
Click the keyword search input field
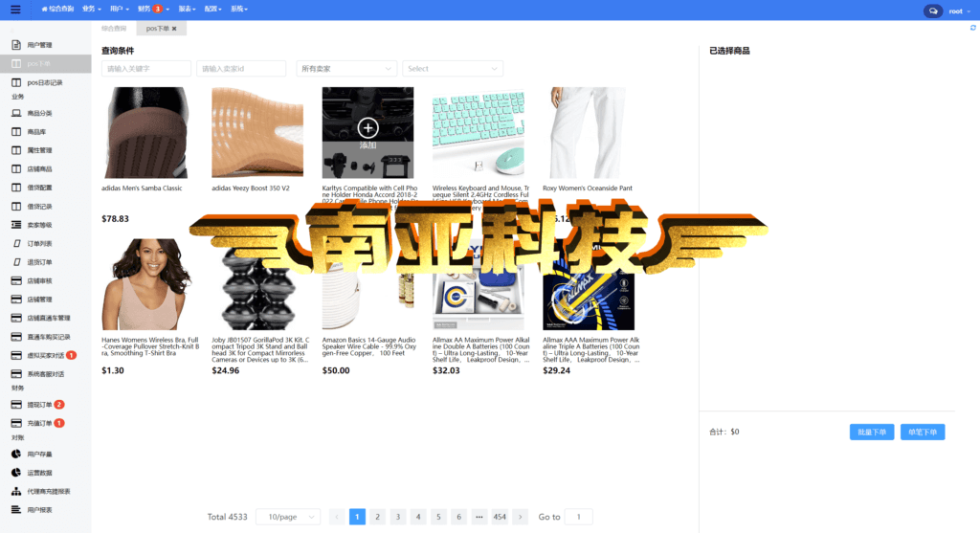click(x=146, y=69)
